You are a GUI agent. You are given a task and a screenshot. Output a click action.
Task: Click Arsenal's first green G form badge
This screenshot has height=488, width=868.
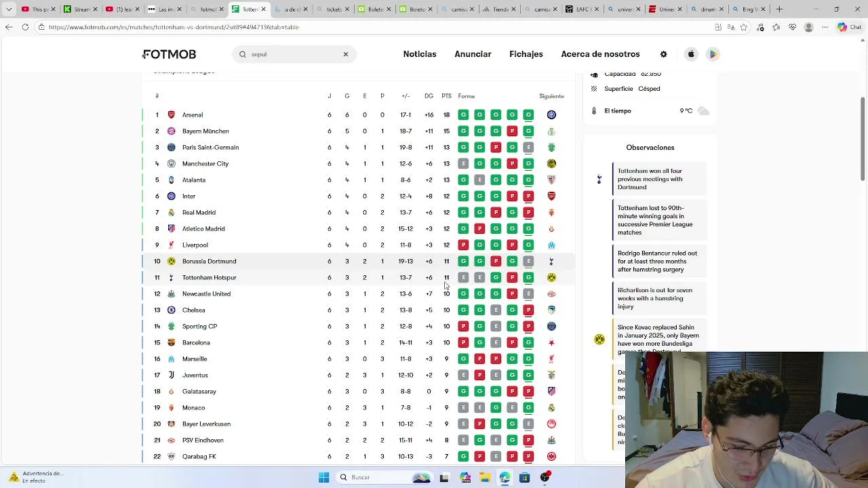tap(463, 115)
